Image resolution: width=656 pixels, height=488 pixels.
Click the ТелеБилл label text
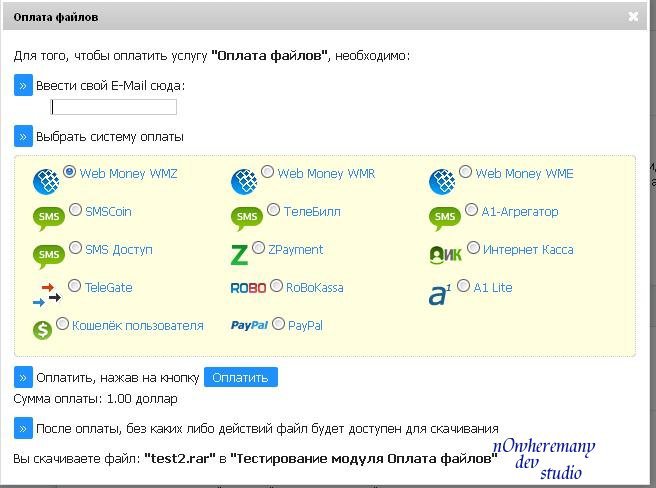pyautogui.click(x=312, y=212)
